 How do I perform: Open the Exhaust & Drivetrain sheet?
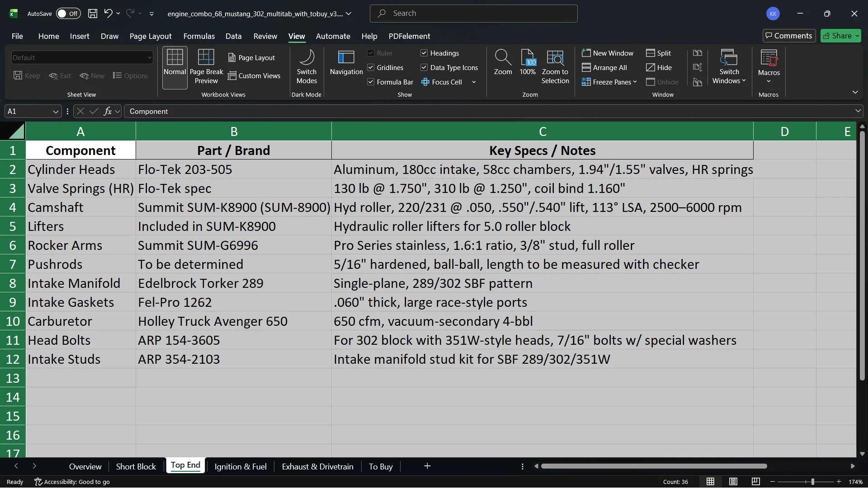click(317, 466)
